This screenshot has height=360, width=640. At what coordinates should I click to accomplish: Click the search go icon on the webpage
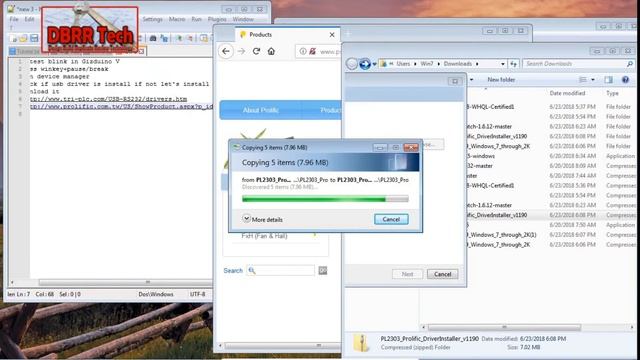pyautogui.click(x=323, y=271)
